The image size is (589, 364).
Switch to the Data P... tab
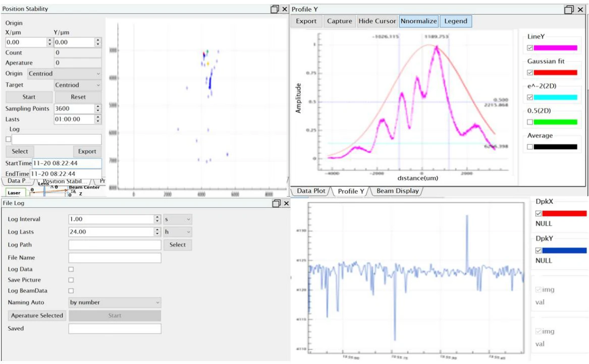[x=18, y=181]
